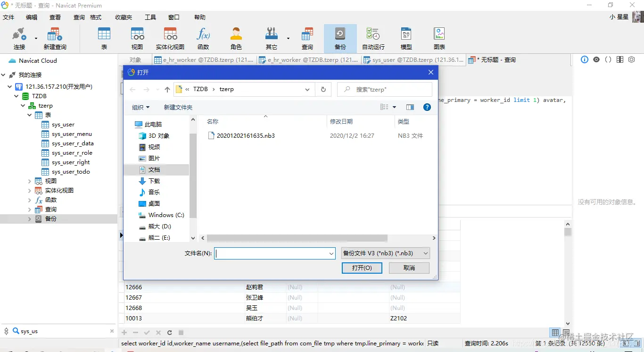Click the 文件名 filename input field

tap(275, 253)
